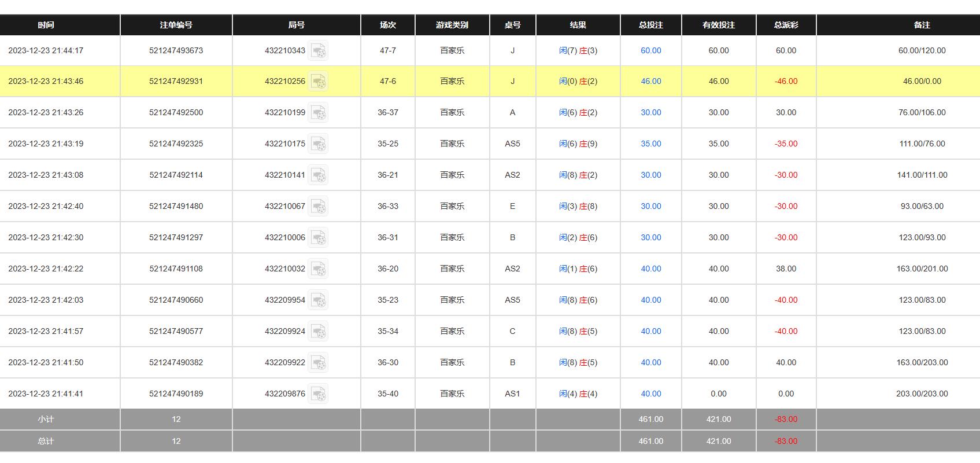Image resolution: width=980 pixels, height=463 pixels.
Task: Open replay icon for round 432209876
Action: pos(318,394)
